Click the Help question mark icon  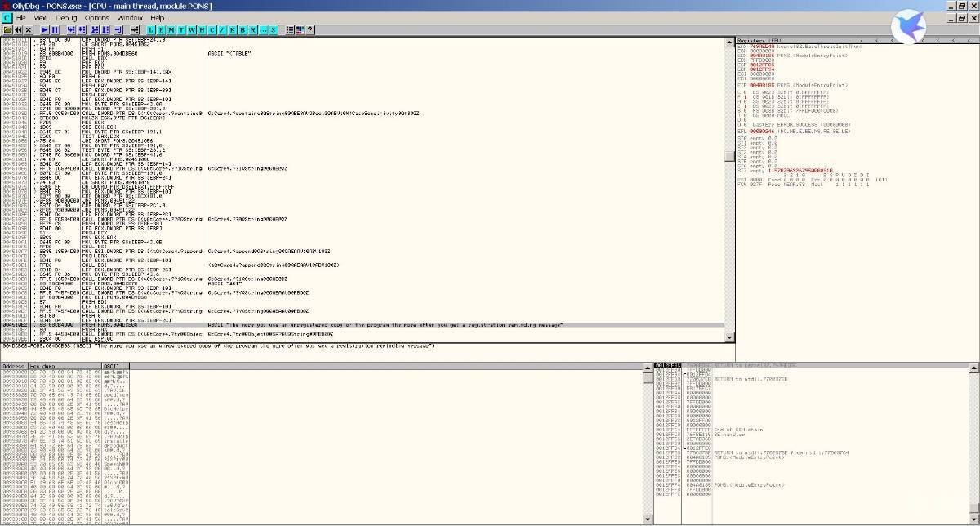click(311, 29)
